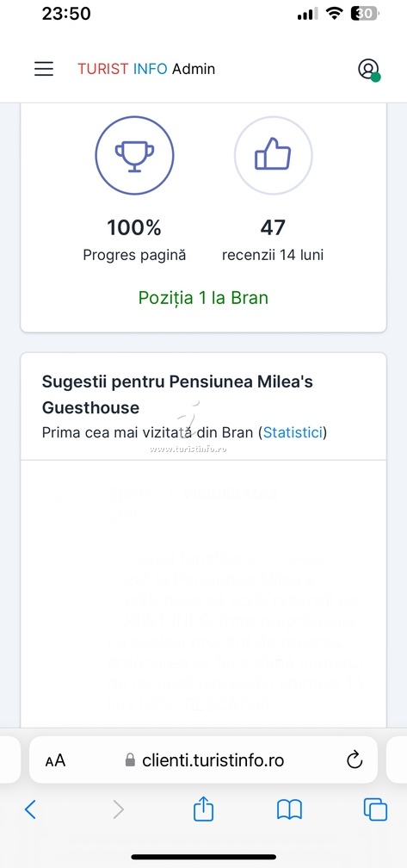Tap the TURIST INFO Admin logo

[x=146, y=69]
